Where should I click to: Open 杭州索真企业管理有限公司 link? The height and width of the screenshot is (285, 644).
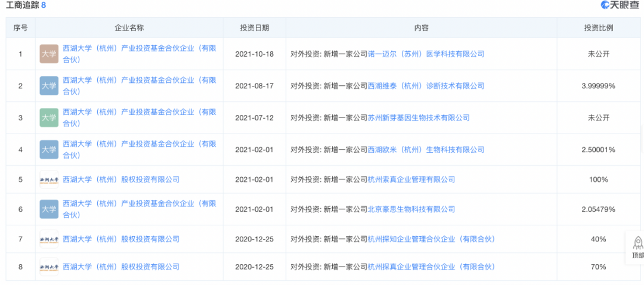click(411, 179)
